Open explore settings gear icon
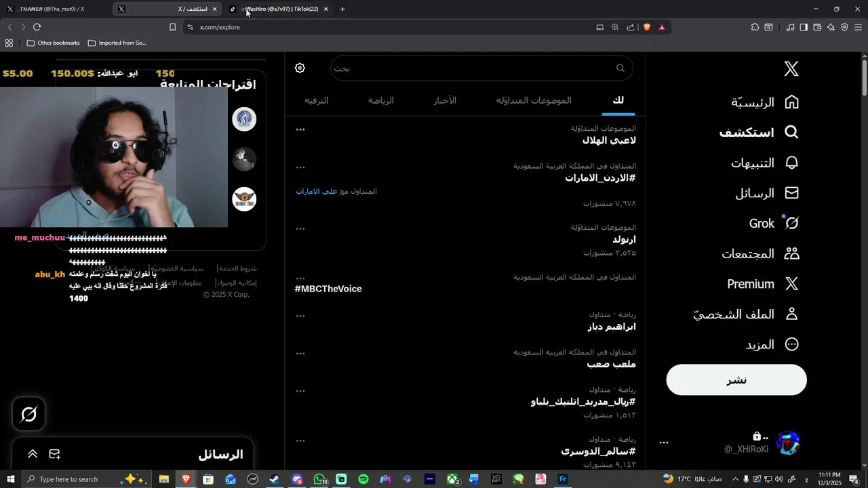 (x=300, y=68)
